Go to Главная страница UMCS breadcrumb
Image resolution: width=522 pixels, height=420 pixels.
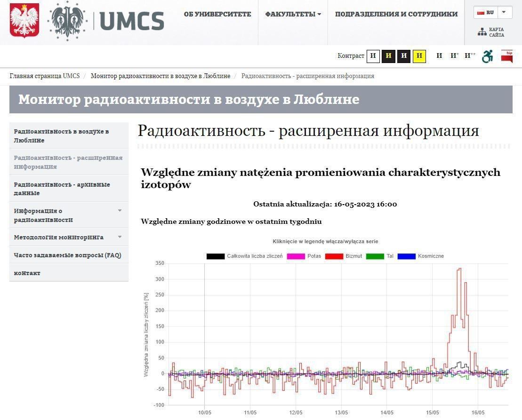[x=45, y=76]
